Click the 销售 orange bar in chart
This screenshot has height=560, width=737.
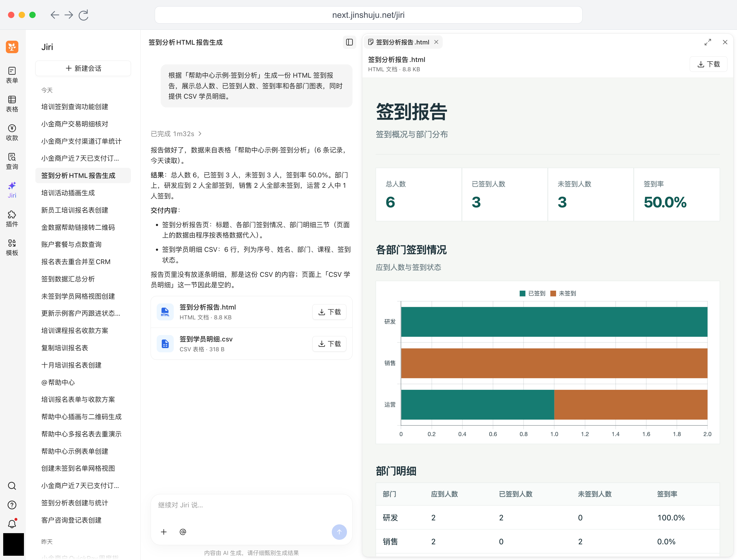pos(554,363)
